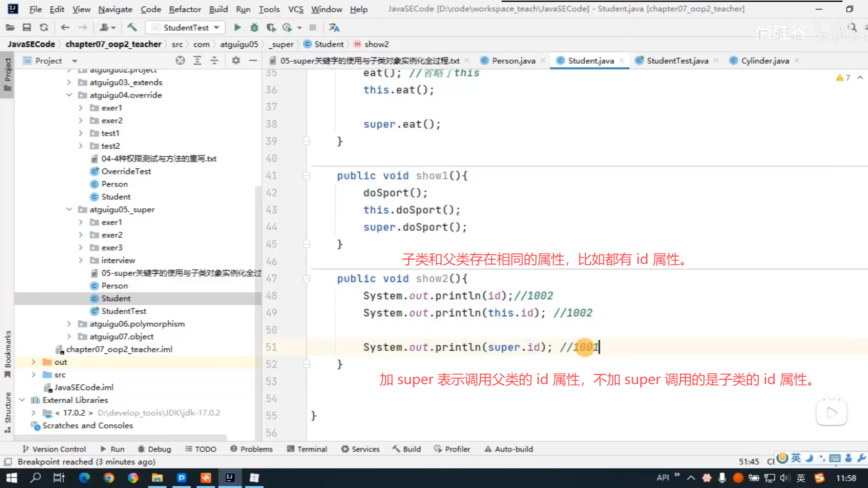This screenshot has height=488, width=868.
Task: Click the Select Opened File target icon
Action: click(x=180, y=61)
